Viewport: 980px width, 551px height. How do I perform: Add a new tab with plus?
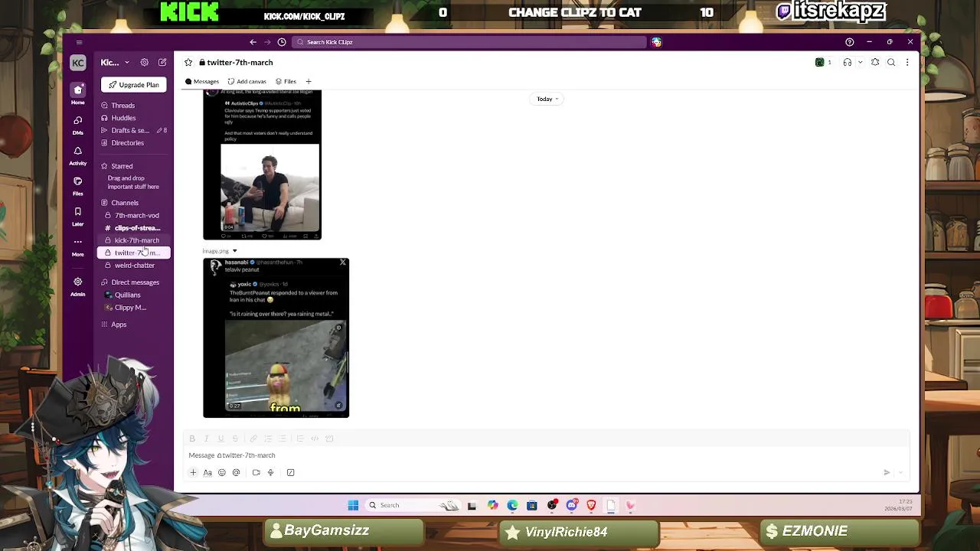click(309, 82)
